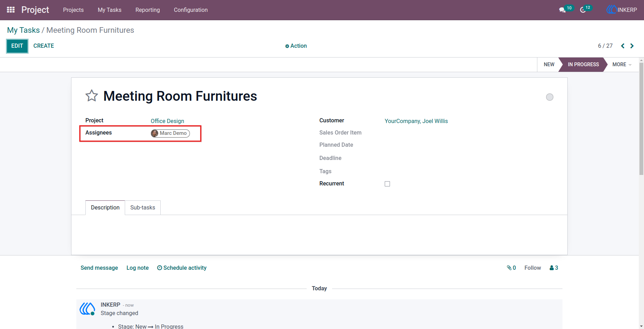Show the followers list icon
Image resolution: width=644 pixels, height=329 pixels.
coord(554,268)
